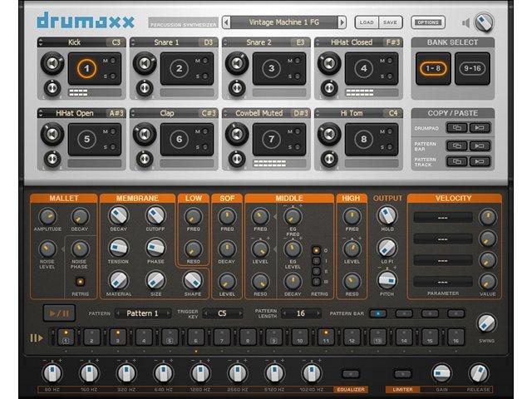Click the sequencer step-play icon left of steps
The image size is (532, 399).
37,338
